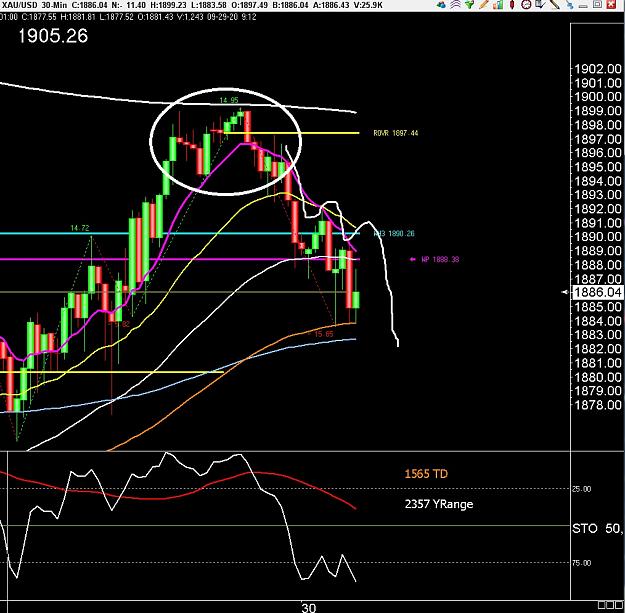Open the stacked arcs layers icon
This screenshot has width=625, height=613.
pos(456,4)
